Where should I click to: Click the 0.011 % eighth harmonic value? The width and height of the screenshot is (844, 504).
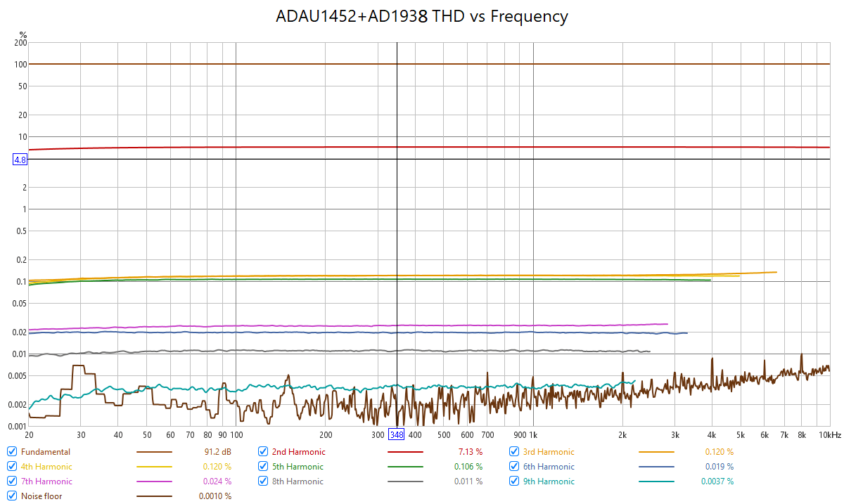467,482
